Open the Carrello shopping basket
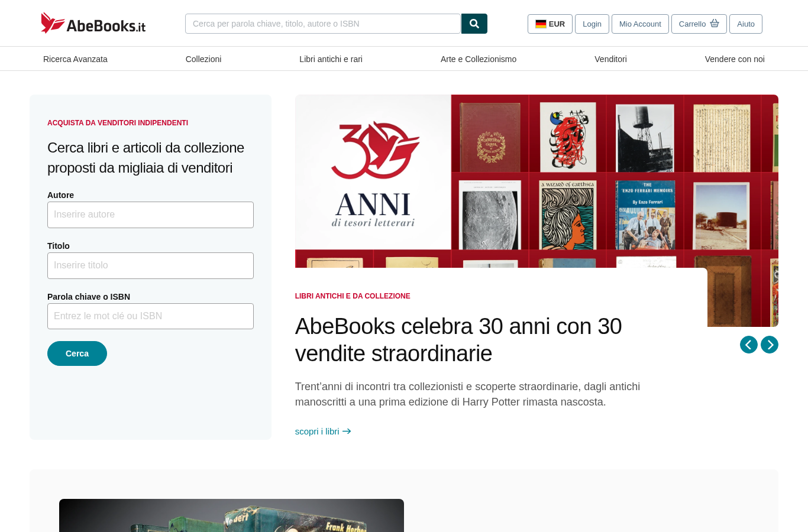The height and width of the screenshot is (532, 808). pos(699,24)
